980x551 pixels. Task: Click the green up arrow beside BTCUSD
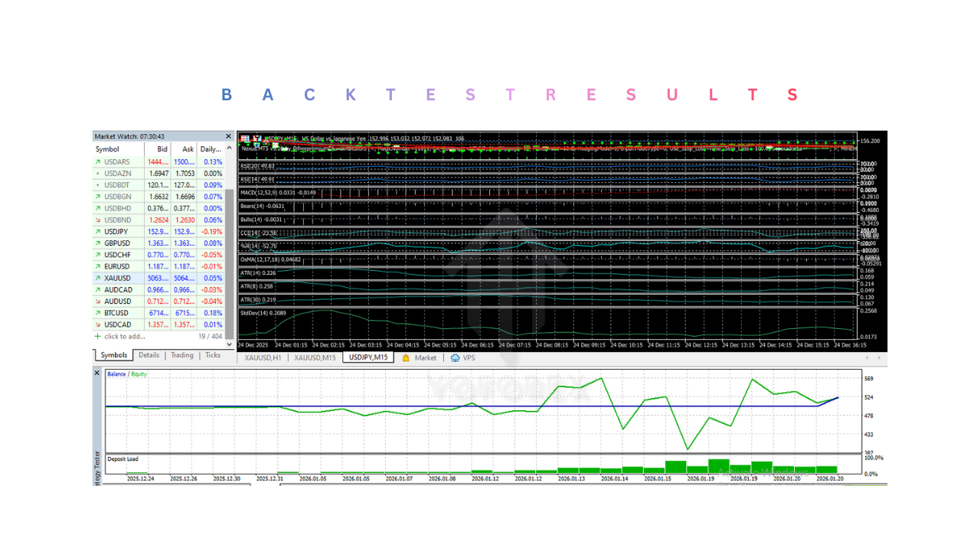click(97, 312)
